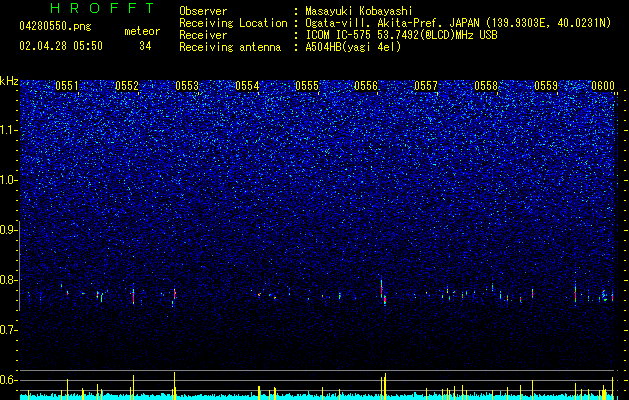Click the Observer label

coord(203,11)
